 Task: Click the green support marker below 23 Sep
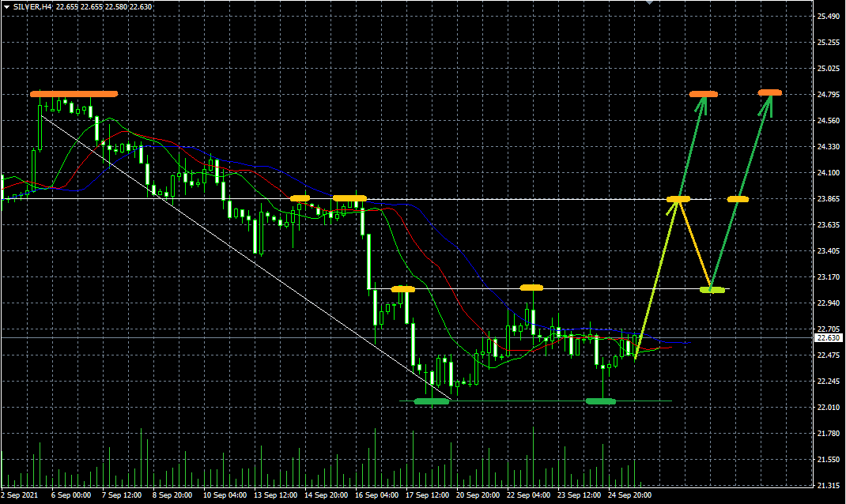pos(601,401)
